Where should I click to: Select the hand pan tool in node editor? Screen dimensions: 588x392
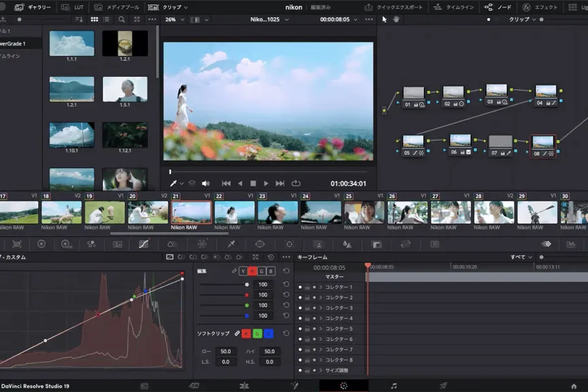pyautogui.click(x=396, y=20)
